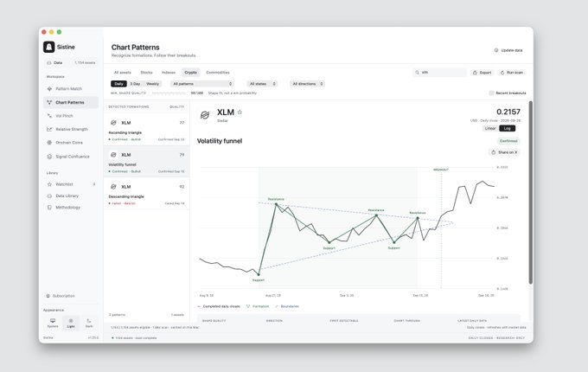
Task: Click the Relative Strength chart icon
Action: pyautogui.click(x=49, y=130)
